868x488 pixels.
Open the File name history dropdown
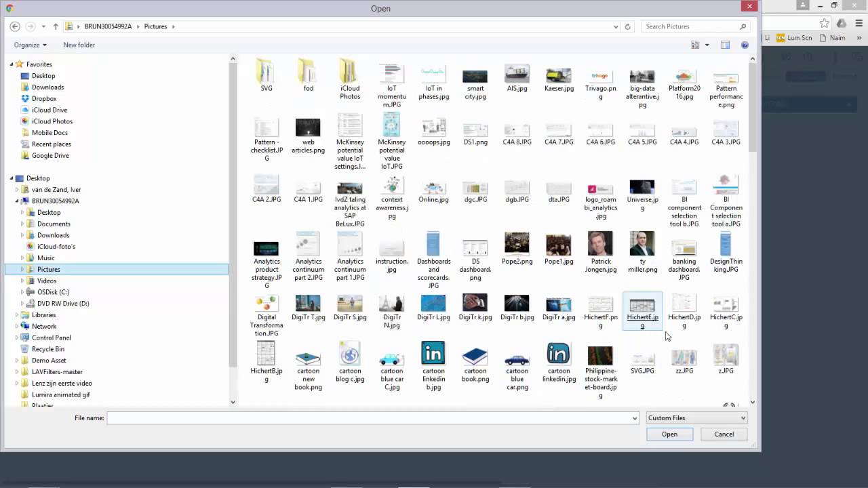[635, 418]
